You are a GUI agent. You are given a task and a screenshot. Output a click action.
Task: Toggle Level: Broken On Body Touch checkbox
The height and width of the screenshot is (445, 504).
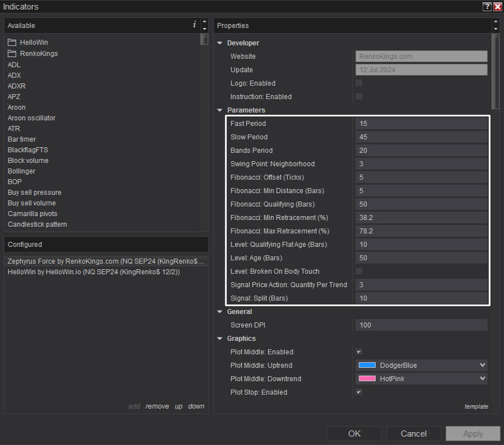pyautogui.click(x=359, y=271)
